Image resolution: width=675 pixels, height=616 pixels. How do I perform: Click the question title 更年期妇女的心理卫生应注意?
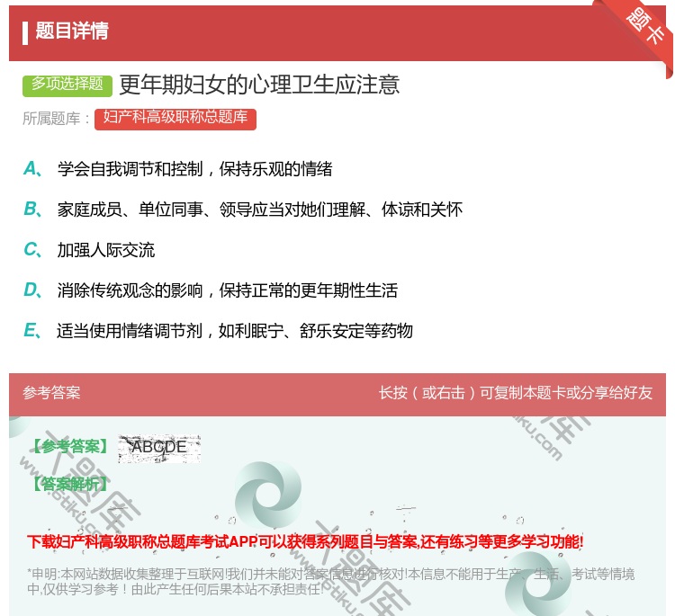point(259,85)
